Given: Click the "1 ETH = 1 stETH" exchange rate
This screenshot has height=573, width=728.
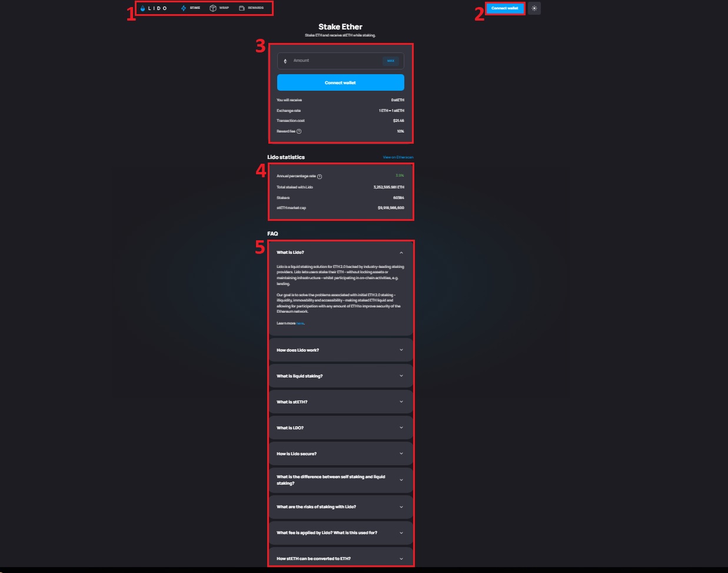Looking at the screenshot, I should pos(391,111).
